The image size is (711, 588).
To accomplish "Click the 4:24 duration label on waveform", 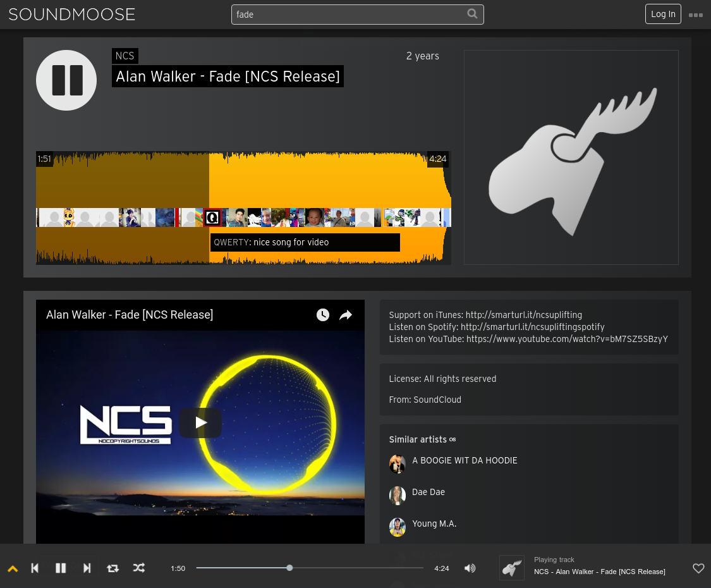I will point(438,159).
